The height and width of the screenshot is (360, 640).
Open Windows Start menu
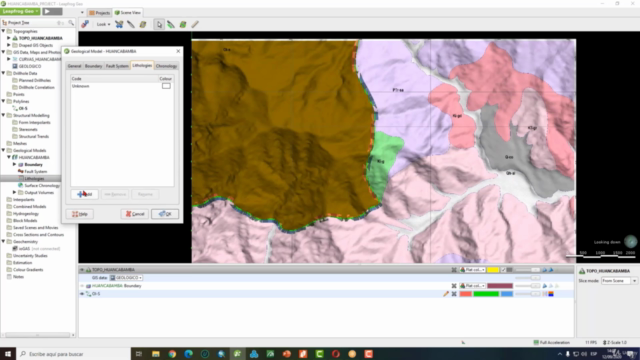pos(8,354)
